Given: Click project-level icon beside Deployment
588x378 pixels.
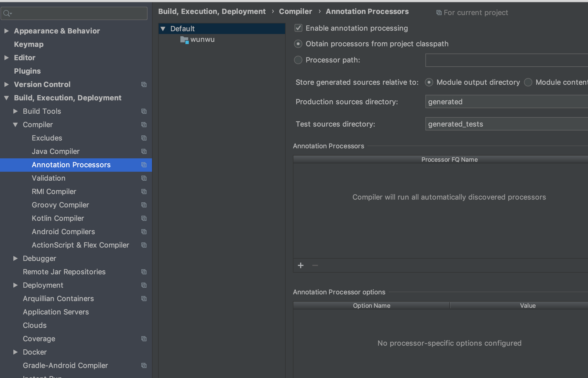Looking at the screenshot, I should [144, 285].
